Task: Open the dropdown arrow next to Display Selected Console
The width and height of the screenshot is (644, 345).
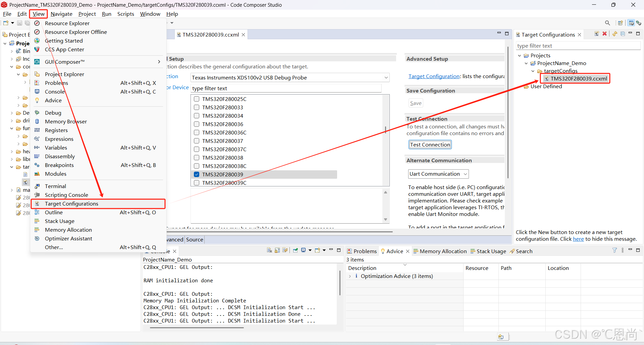Action: (x=310, y=250)
